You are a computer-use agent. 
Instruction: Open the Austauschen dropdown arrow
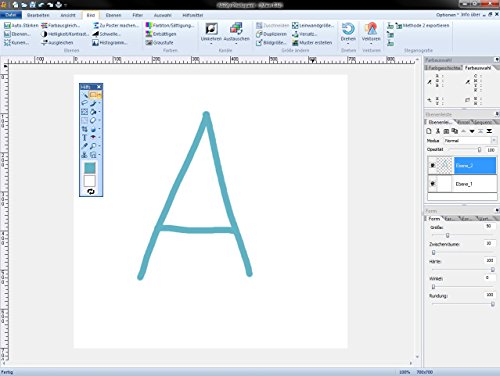(236, 44)
